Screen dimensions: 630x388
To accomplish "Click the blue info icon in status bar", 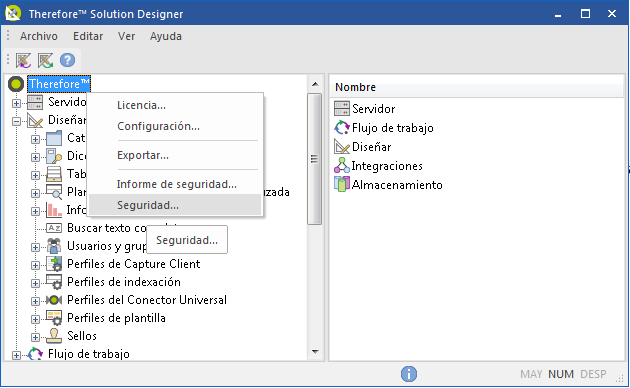I will pos(409,374).
